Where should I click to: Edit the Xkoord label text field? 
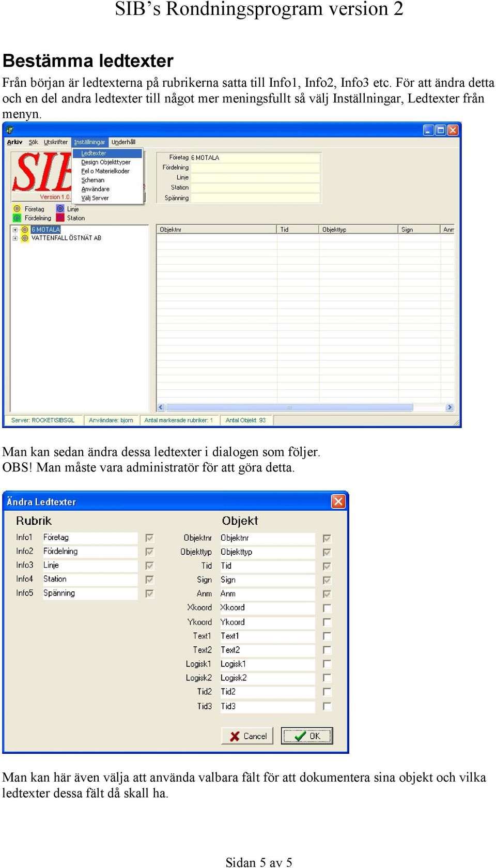[267, 608]
